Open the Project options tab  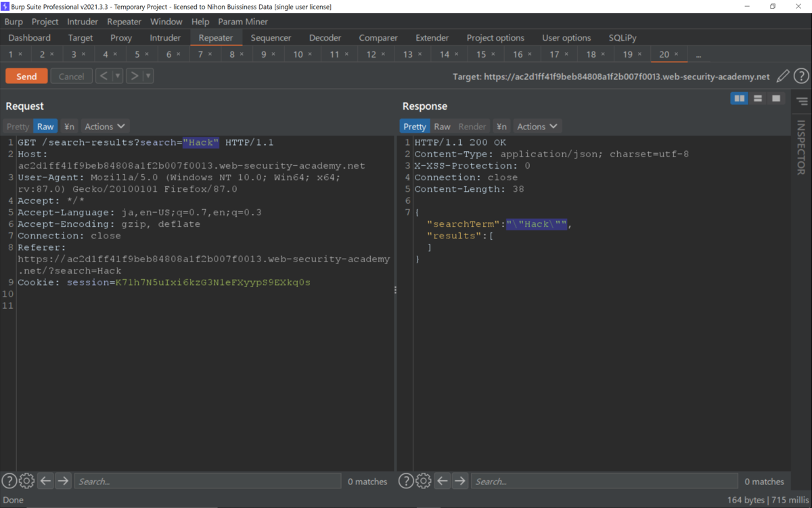tap(495, 38)
